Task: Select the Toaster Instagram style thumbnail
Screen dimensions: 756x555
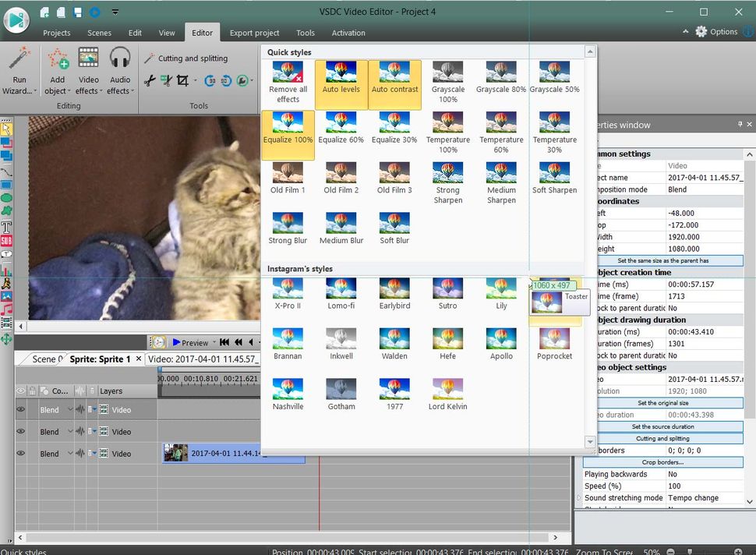Action: [548, 302]
